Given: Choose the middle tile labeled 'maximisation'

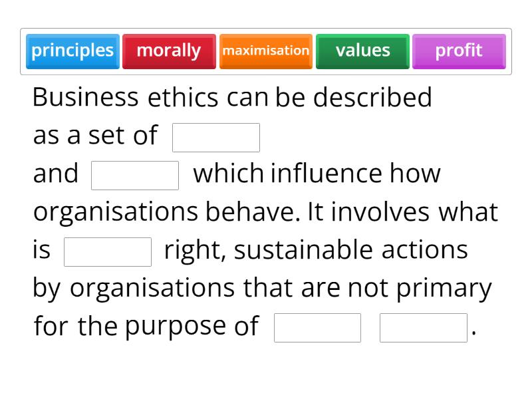Looking at the screenshot, I should pyautogui.click(x=265, y=51).
